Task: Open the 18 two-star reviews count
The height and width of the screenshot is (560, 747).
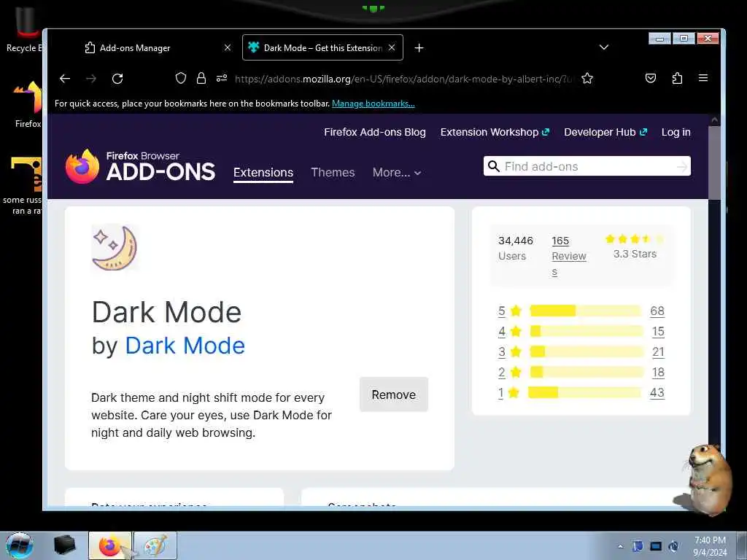Action: tap(658, 373)
